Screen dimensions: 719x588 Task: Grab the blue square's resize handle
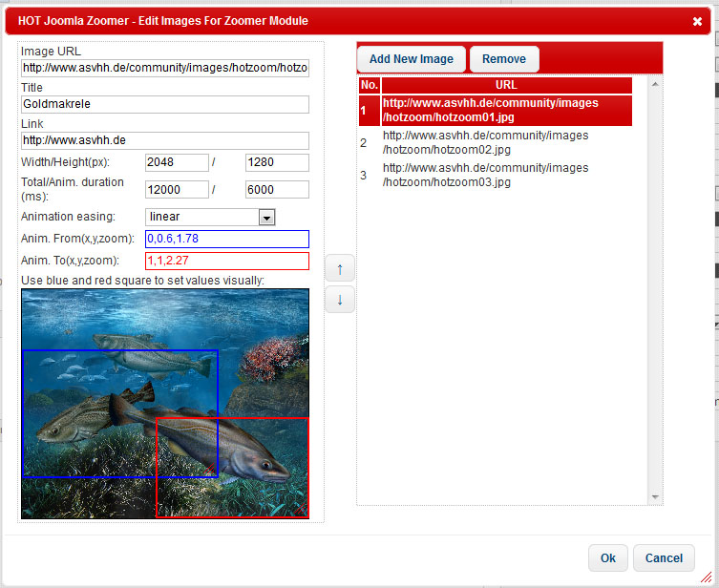210,470
